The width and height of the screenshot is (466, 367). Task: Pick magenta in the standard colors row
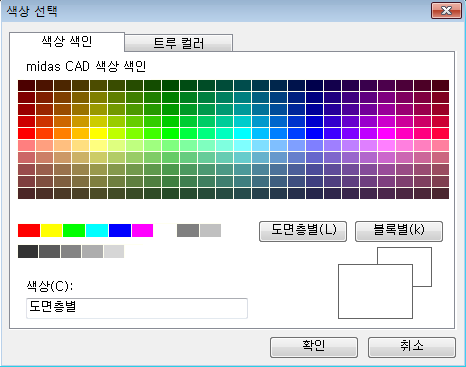coord(142,230)
